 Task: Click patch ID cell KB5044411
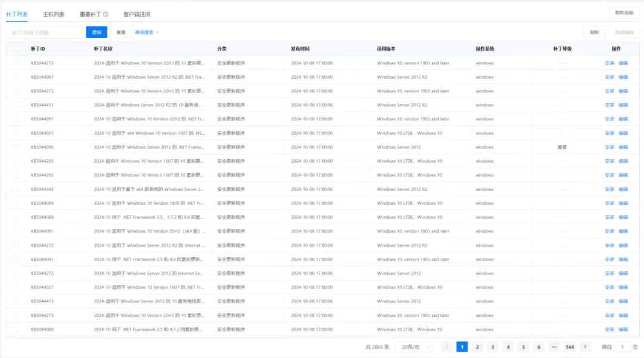tap(42, 105)
